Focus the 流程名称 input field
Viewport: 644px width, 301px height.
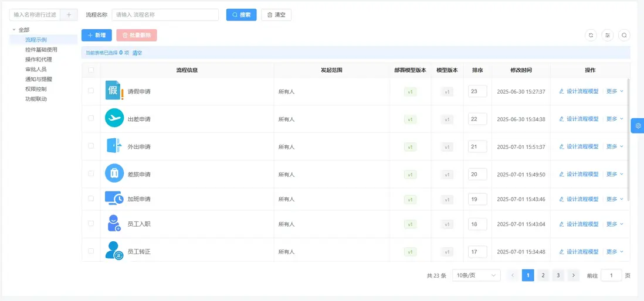tap(165, 15)
